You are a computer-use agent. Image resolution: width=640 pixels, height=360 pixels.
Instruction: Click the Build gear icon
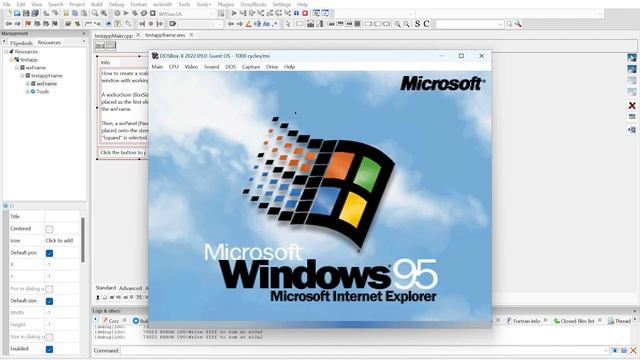coord(117,13)
